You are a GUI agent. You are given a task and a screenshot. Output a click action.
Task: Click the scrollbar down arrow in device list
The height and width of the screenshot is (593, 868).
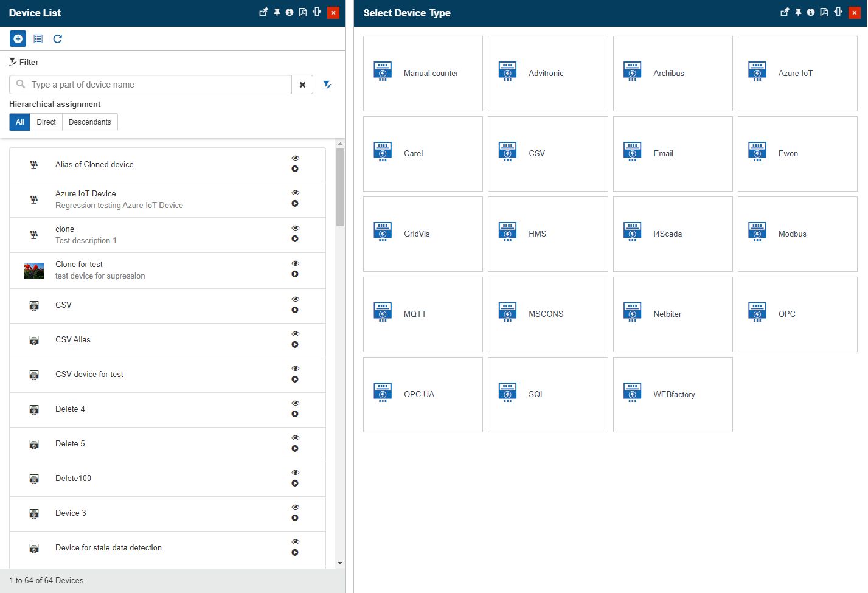coord(340,563)
